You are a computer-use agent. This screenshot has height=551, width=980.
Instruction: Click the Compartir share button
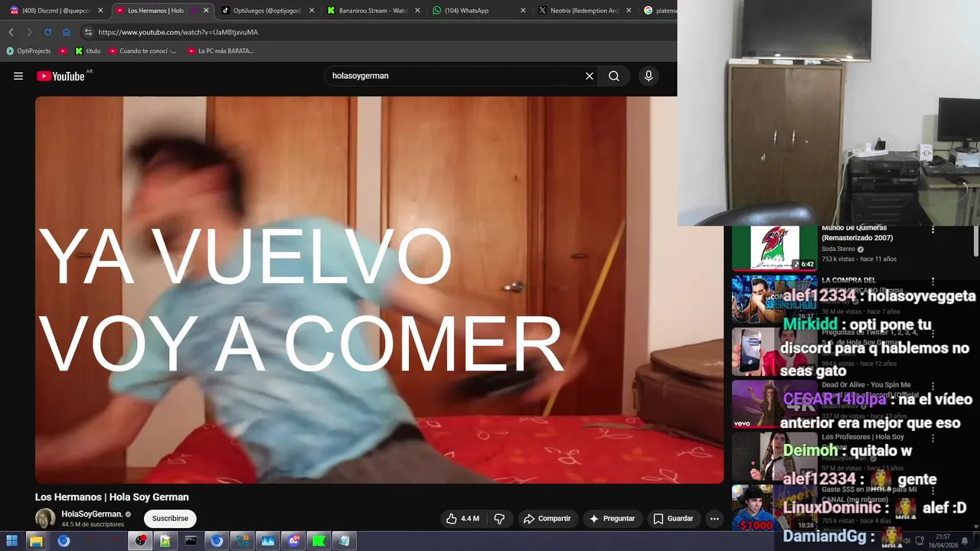[547, 518]
